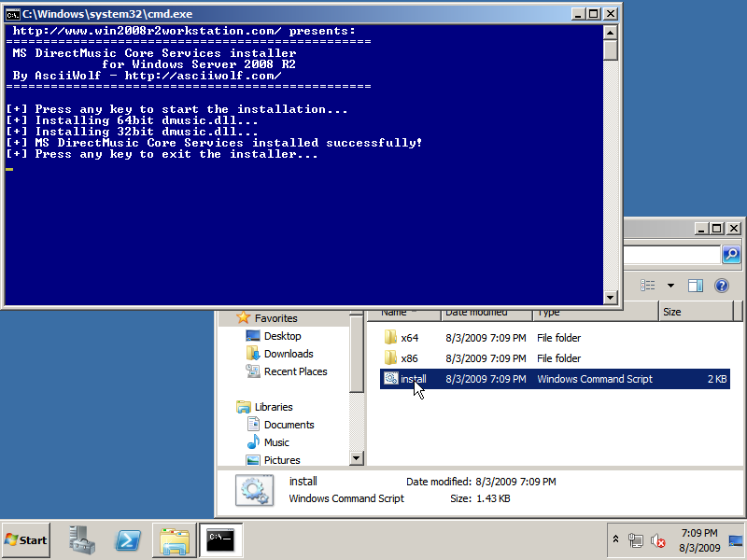Open Downloads in the navigation pane
Screen dimensions: 747x560
[289, 354]
